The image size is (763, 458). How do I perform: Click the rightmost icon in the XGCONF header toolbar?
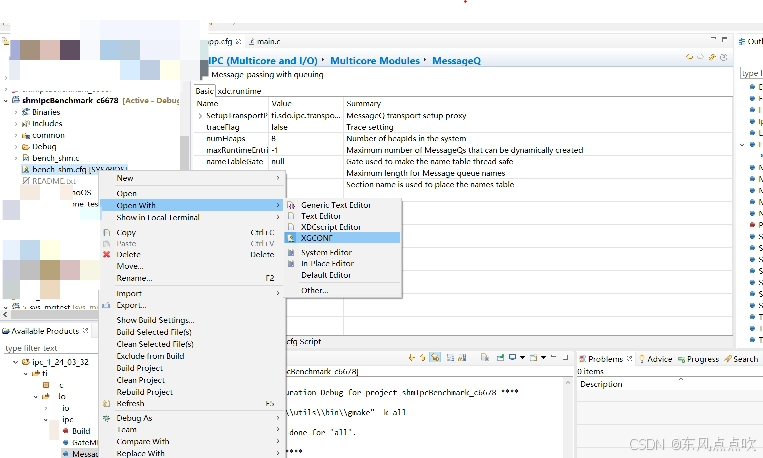724,57
